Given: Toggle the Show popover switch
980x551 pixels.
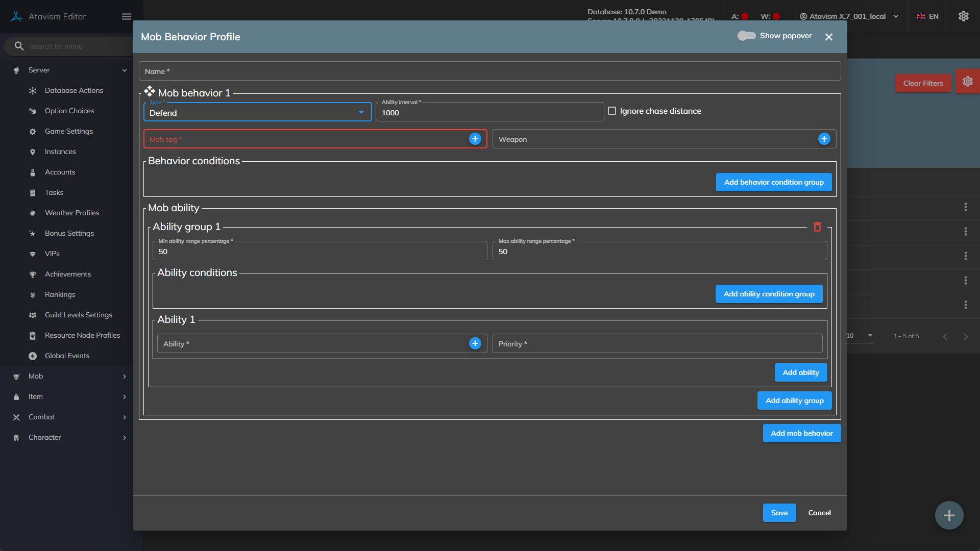Looking at the screenshot, I should (746, 36).
